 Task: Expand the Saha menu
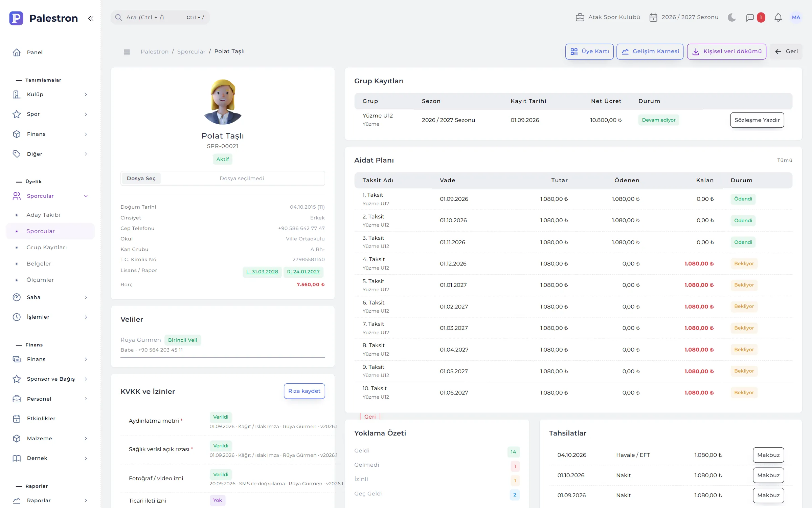[x=50, y=297]
